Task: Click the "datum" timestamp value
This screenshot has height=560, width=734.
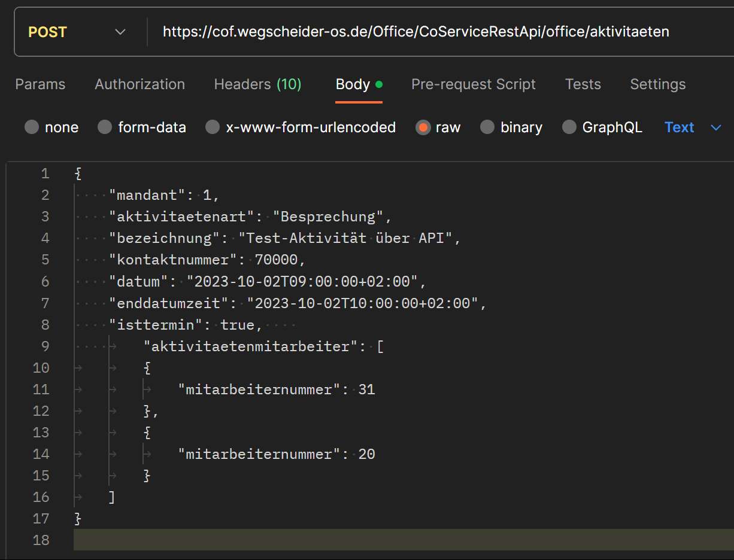Action: 302,281
